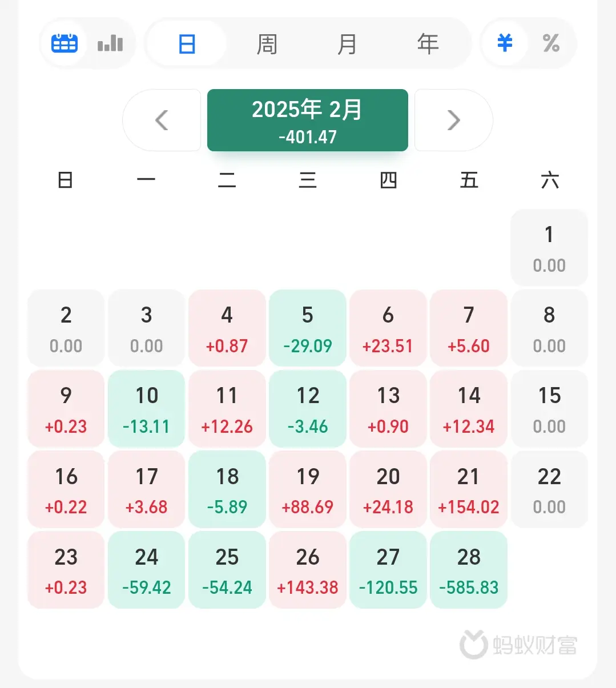Switch to the 月 monthly tab
The height and width of the screenshot is (688, 616).
click(x=347, y=44)
